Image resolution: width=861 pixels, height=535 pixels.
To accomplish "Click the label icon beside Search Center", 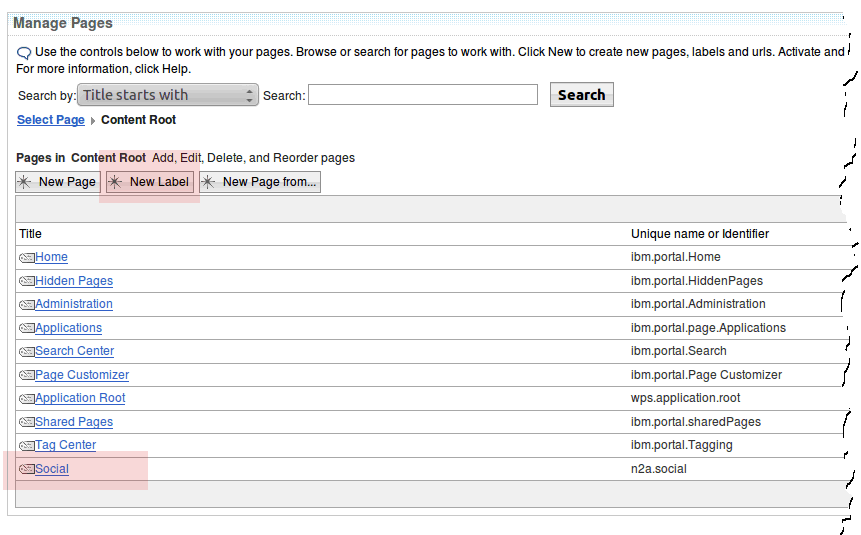I will click(x=27, y=352).
